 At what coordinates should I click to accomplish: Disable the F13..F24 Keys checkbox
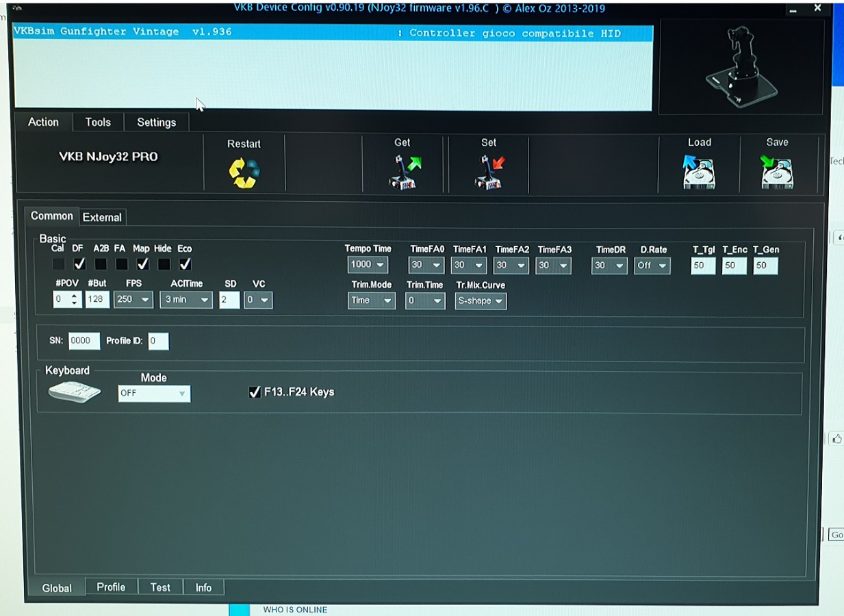(255, 392)
